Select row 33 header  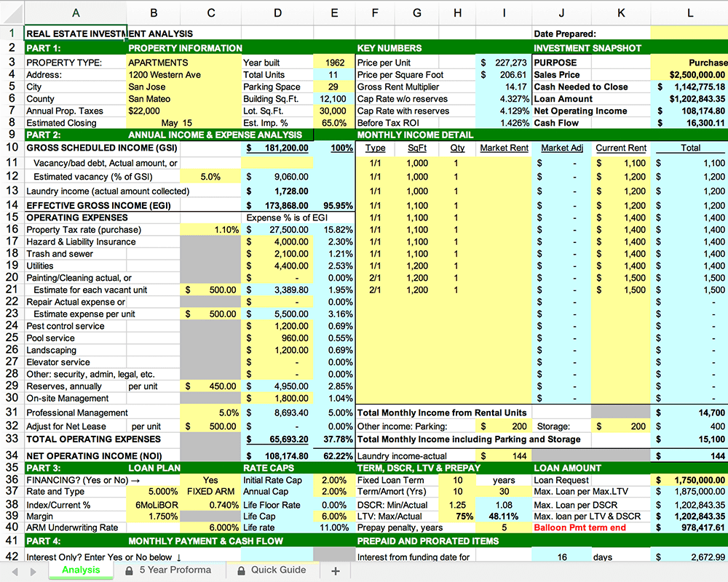click(12, 439)
